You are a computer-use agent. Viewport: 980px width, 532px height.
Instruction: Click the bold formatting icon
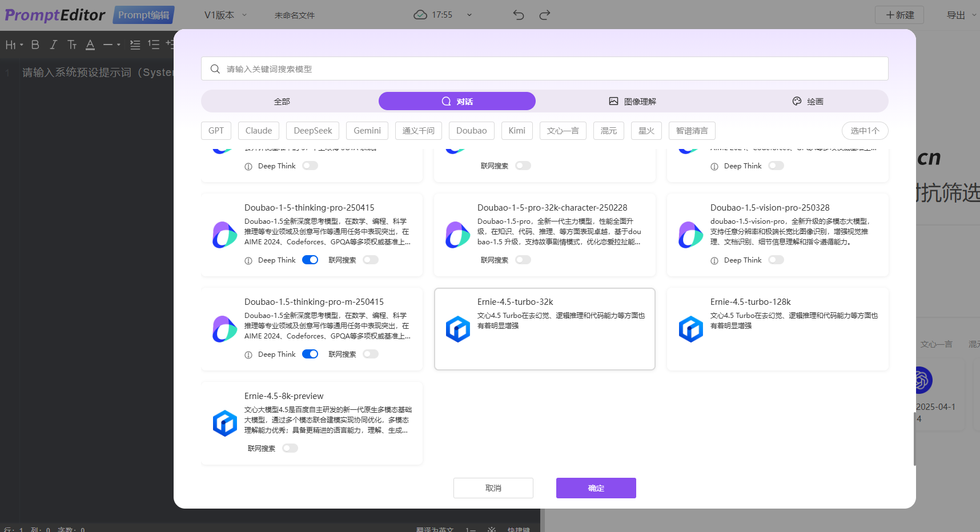point(35,45)
